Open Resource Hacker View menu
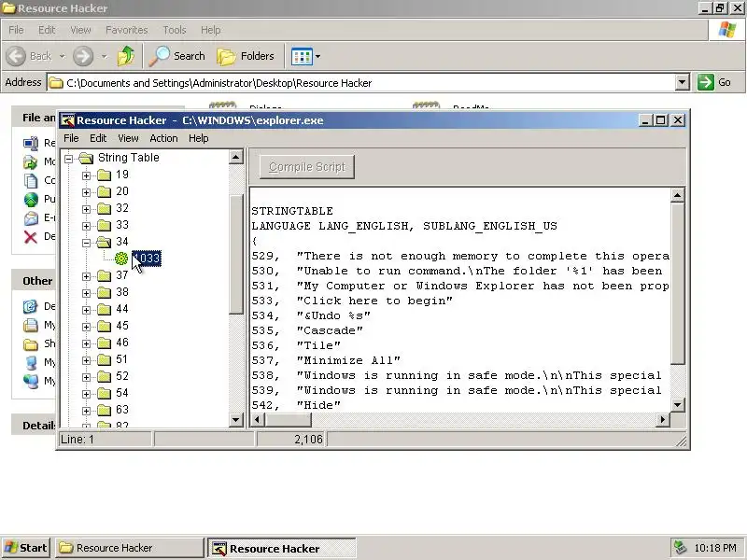The width and height of the screenshot is (747, 560). point(128,138)
